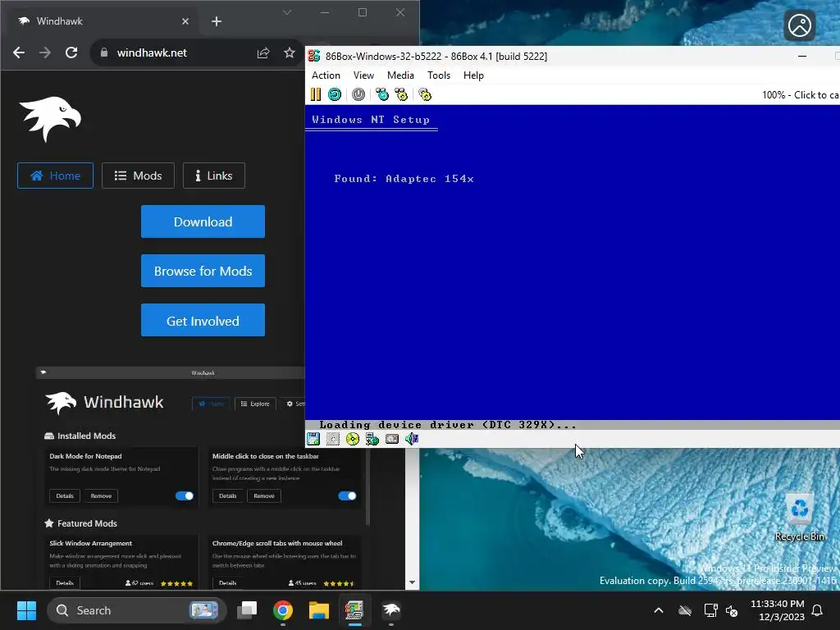Click the Download button
This screenshot has width=840, height=630.
[x=203, y=221]
